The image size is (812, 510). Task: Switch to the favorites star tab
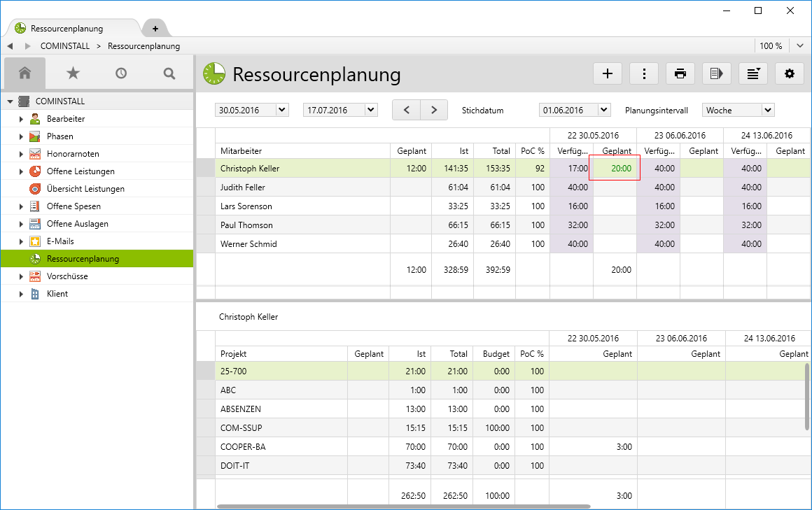pyautogui.click(x=73, y=73)
